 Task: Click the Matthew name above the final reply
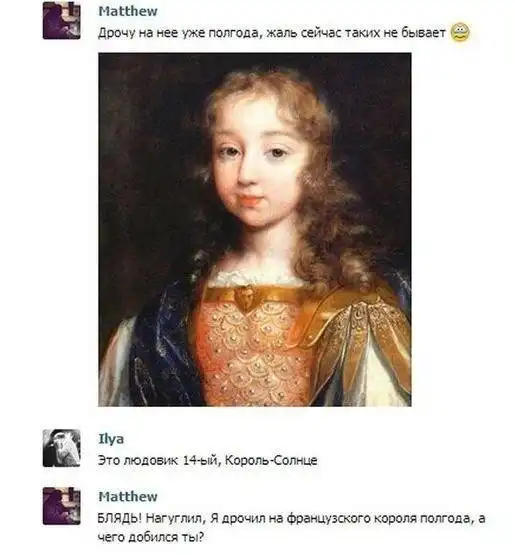[x=128, y=496]
